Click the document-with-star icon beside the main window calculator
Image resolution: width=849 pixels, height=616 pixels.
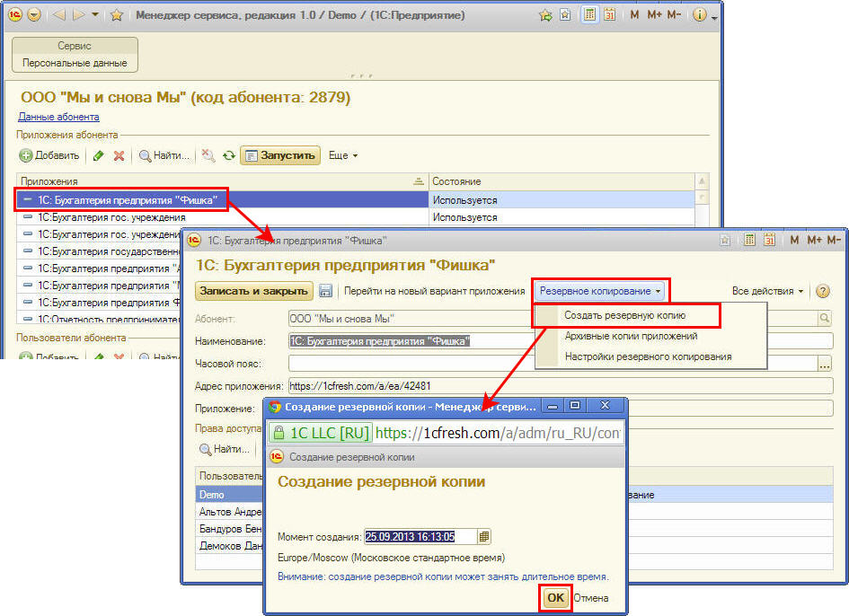coord(565,15)
